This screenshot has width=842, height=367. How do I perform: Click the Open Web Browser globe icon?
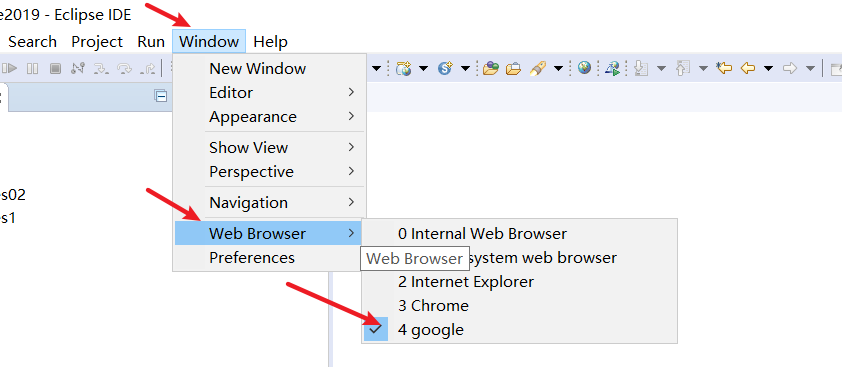pyautogui.click(x=584, y=68)
